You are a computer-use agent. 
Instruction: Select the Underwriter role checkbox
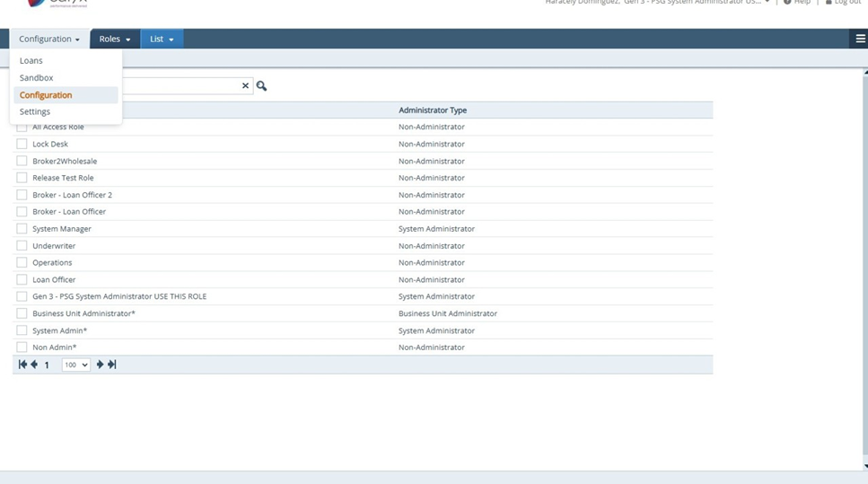point(22,245)
